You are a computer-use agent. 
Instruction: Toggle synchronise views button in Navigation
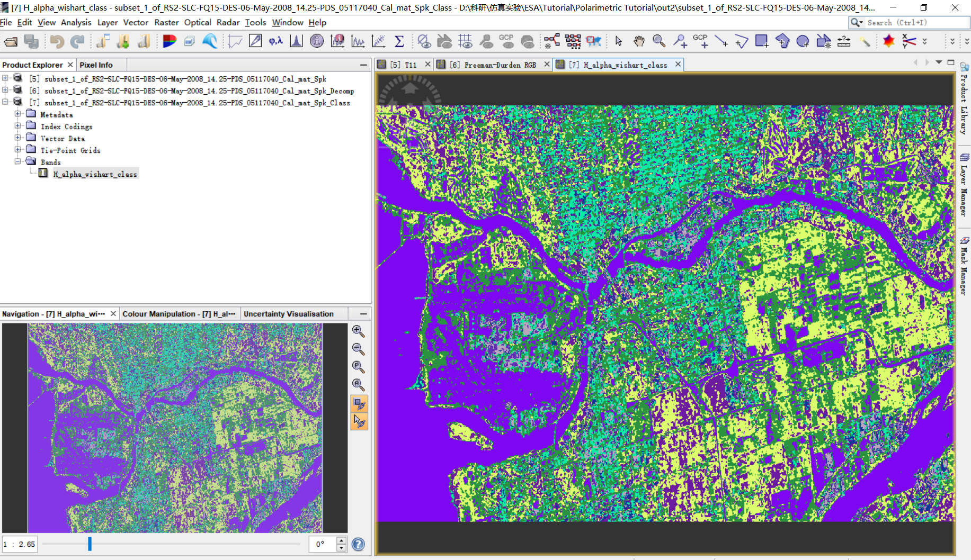click(359, 404)
